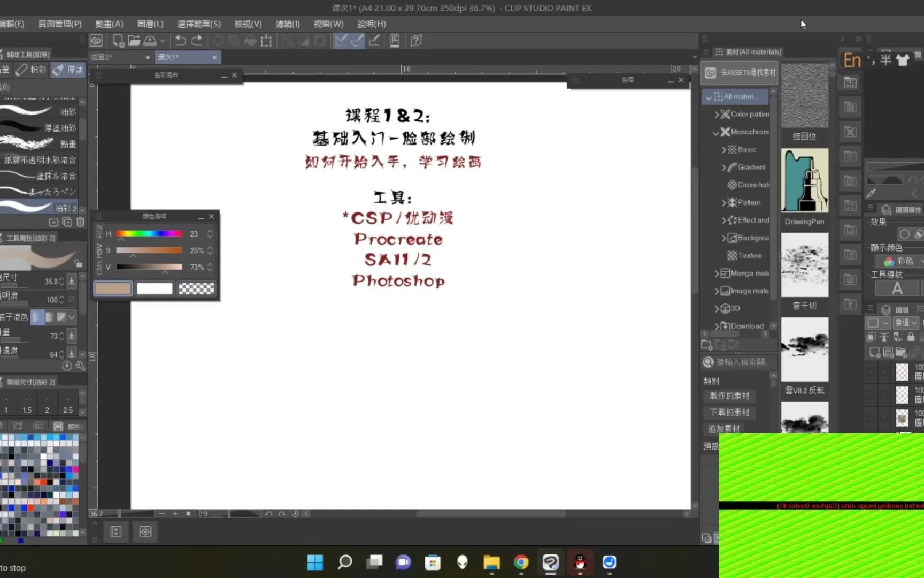
Task: Click 在ASSETS尋找素材 button
Action: pyautogui.click(x=741, y=73)
